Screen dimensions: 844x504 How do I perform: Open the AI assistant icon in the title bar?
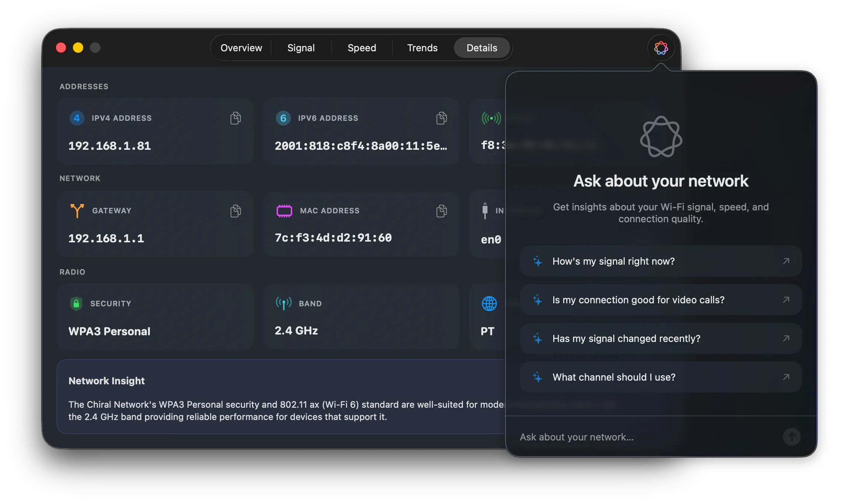tap(661, 48)
